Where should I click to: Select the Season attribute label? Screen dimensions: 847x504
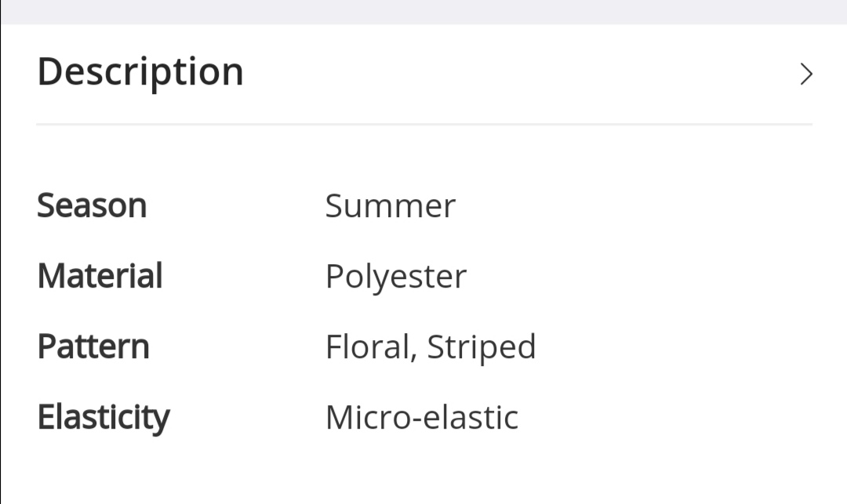(x=92, y=205)
